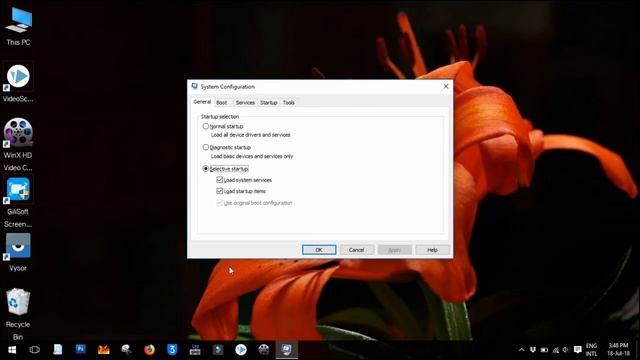This screenshot has height=360, width=640.
Task: Select the Selective startup radio button
Action: pos(206,169)
